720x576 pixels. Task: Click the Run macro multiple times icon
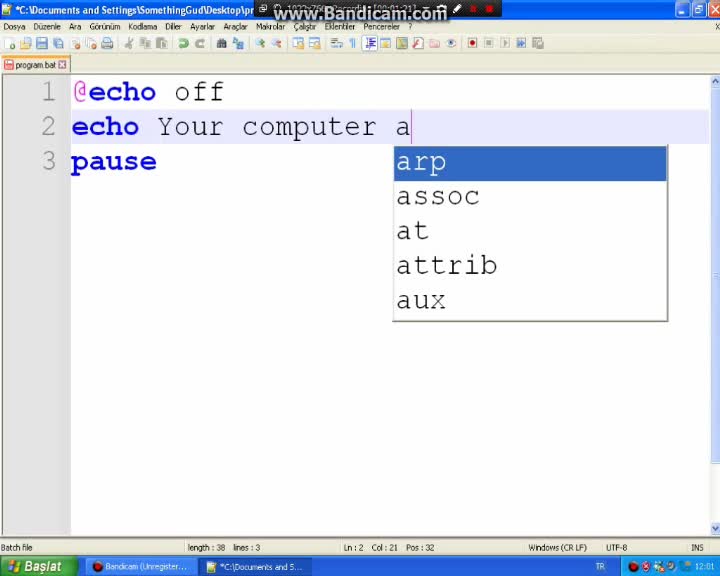(521, 44)
